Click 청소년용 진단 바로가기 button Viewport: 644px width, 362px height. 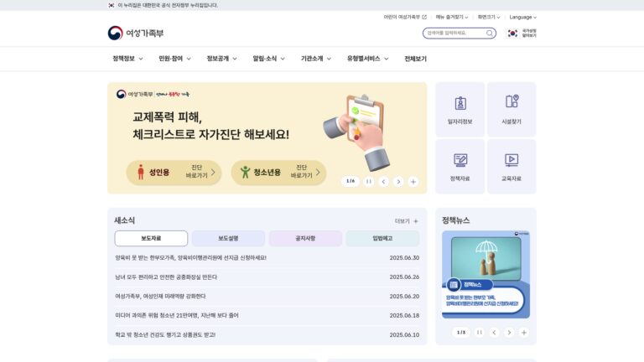pos(278,173)
